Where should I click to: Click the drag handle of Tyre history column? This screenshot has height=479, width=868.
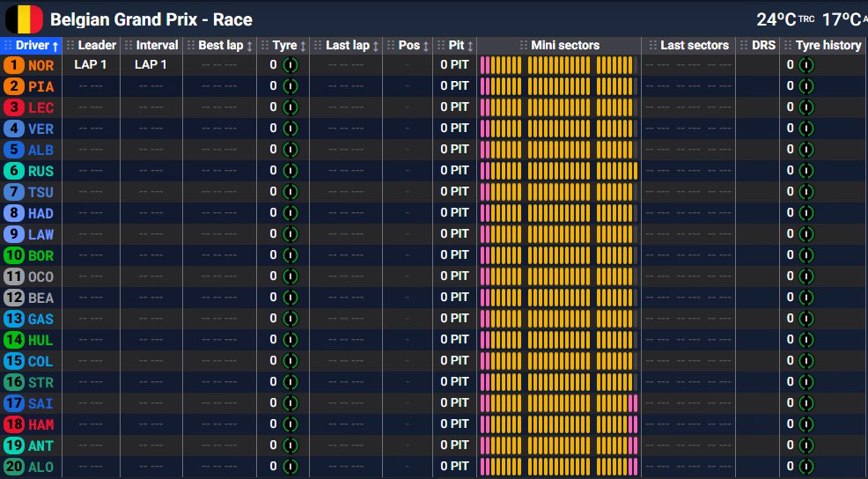(x=788, y=46)
